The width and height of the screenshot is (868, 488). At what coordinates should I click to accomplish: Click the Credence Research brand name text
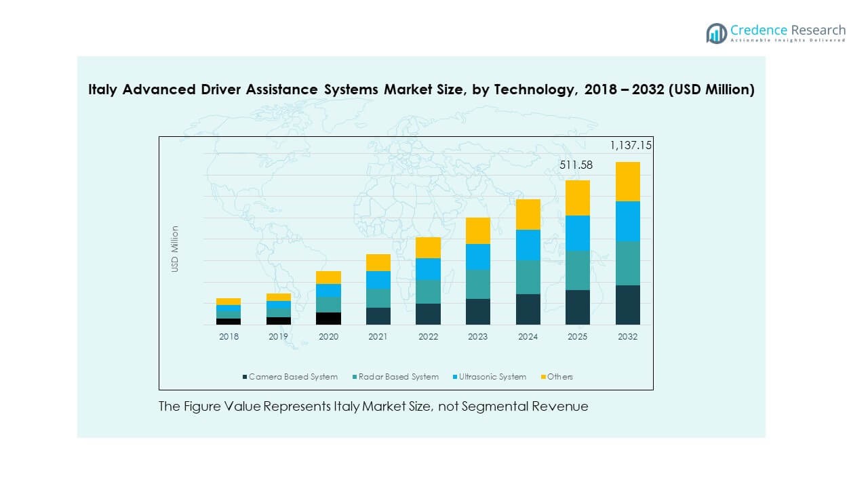coord(788,30)
